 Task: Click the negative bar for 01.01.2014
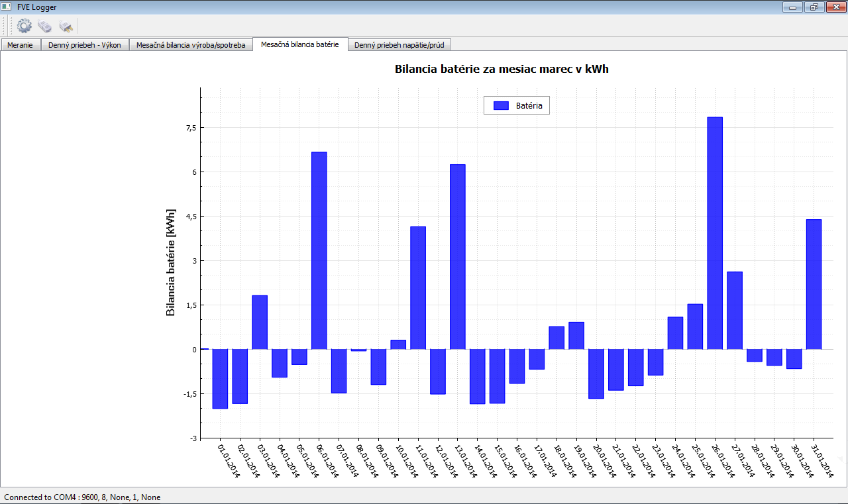click(220, 379)
